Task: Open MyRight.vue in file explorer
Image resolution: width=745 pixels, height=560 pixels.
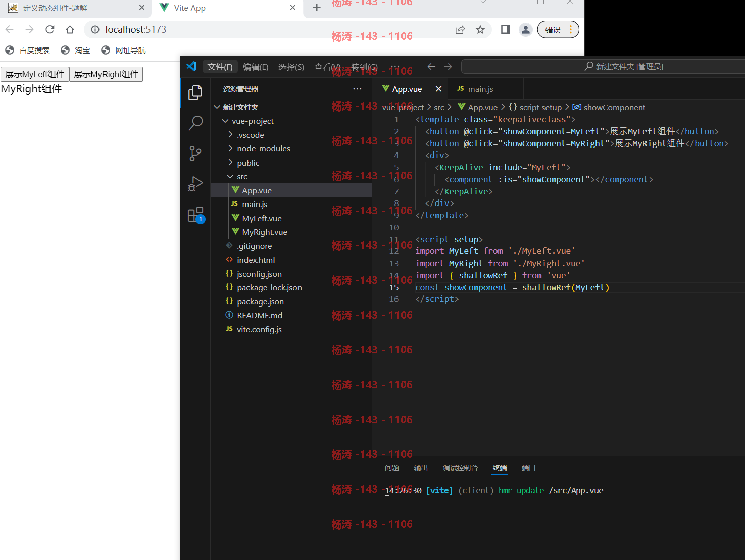Action: click(291, 232)
